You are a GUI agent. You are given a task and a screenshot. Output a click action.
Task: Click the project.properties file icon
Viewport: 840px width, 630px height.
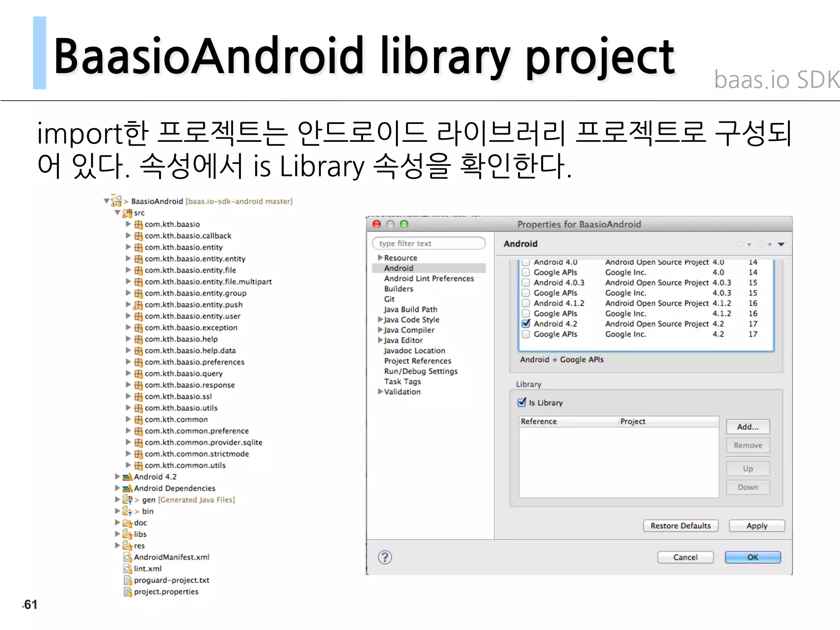click(128, 591)
